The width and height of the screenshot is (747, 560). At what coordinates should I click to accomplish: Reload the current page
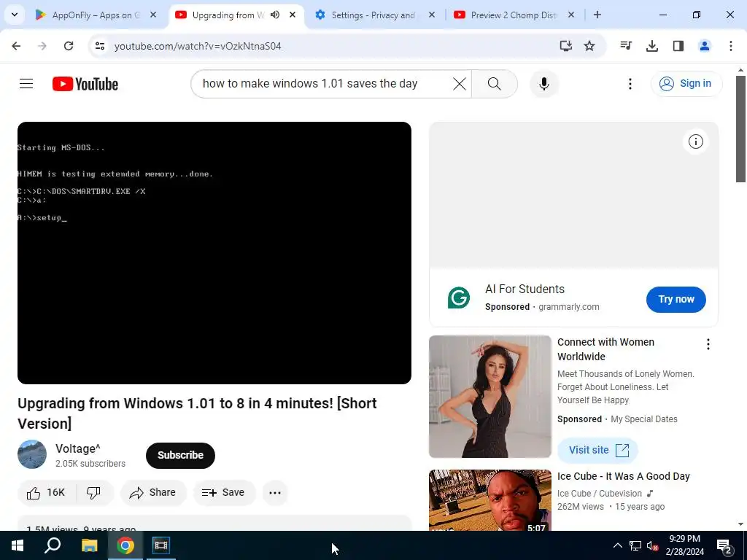[x=69, y=46]
